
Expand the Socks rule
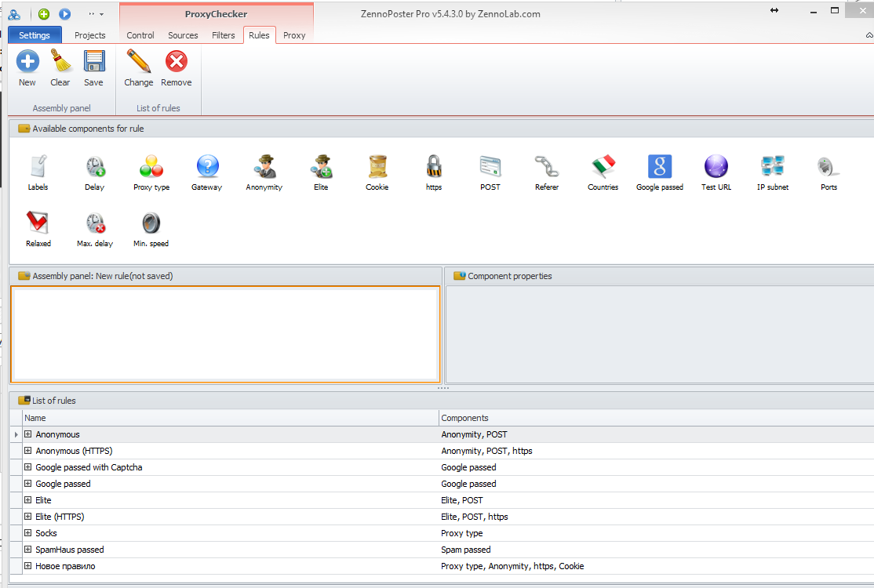(x=28, y=533)
